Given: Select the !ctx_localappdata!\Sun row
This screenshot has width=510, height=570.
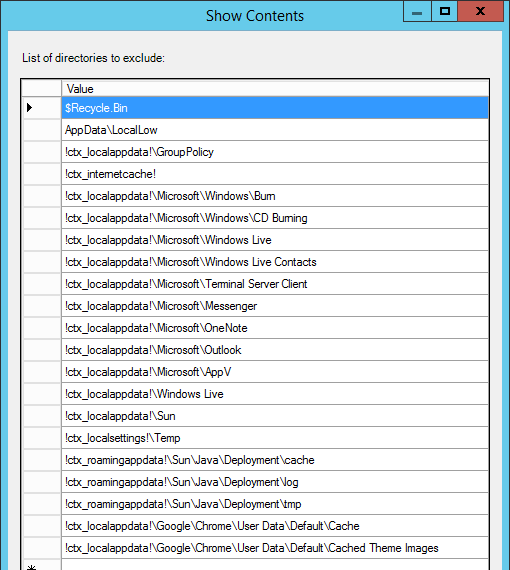Looking at the screenshot, I should pyautogui.click(x=275, y=416).
